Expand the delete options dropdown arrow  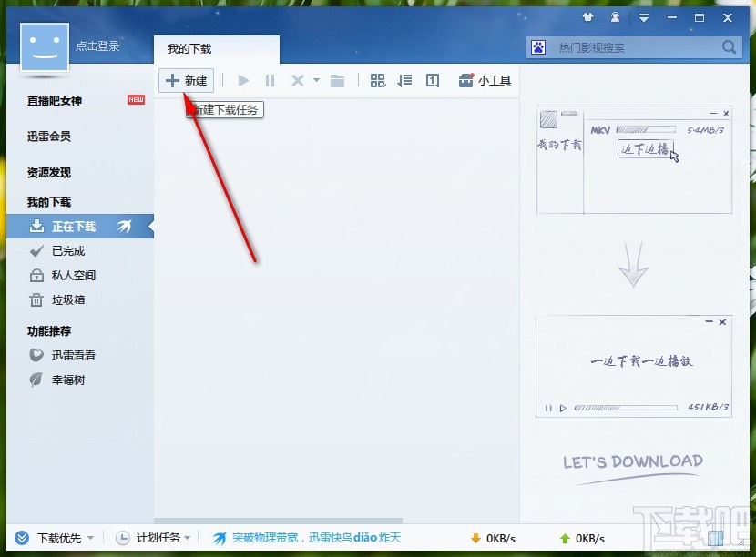click(x=316, y=80)
